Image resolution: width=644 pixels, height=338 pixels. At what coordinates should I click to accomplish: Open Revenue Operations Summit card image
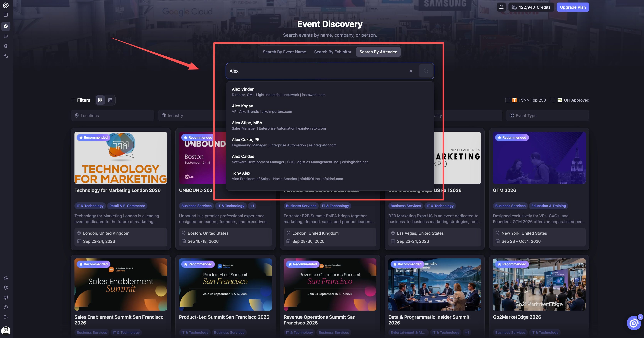click(330, 284)
